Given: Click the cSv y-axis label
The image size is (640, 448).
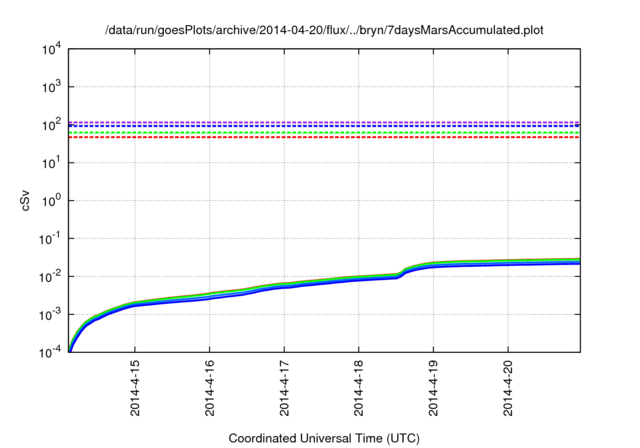Looking at the screenshot, I should [x=26, y=201].
